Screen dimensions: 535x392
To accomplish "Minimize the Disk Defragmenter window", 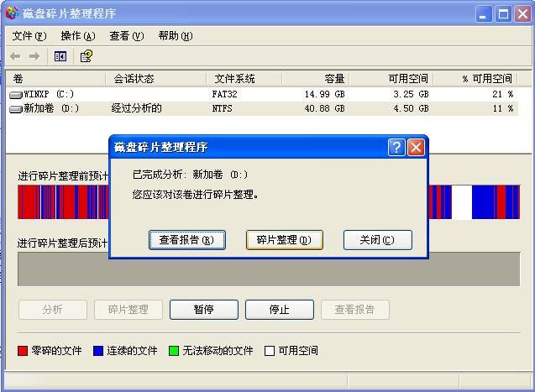I will [x=484, y=14].
